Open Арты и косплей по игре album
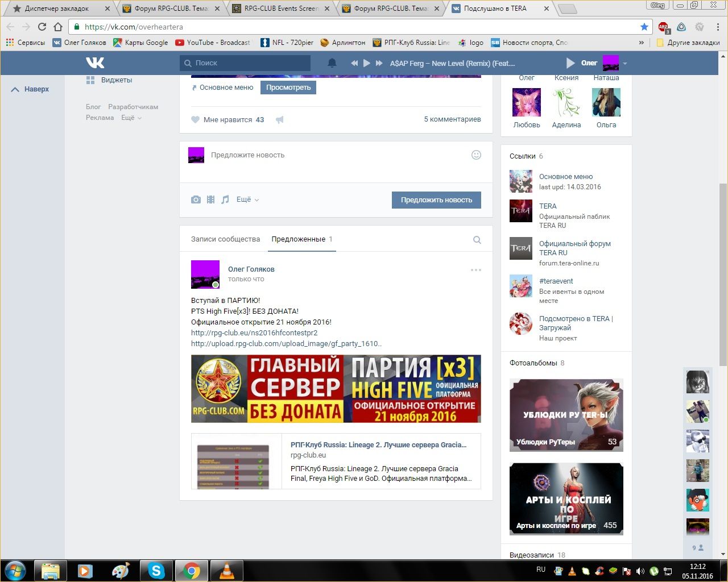This screenshot has width=728, height=582. (566, 499)
